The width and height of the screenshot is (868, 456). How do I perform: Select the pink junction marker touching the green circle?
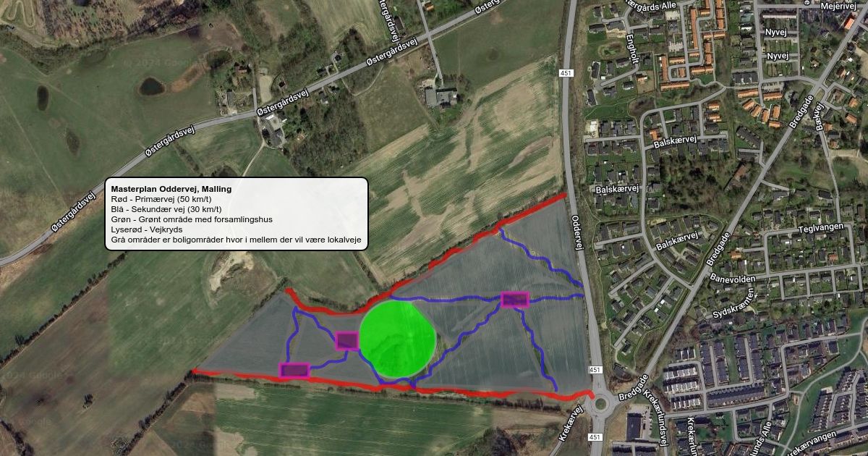(347, 340)
